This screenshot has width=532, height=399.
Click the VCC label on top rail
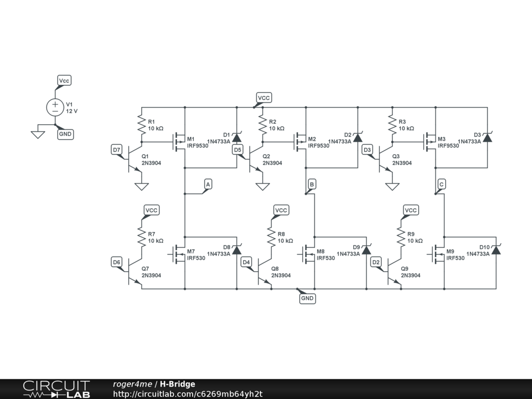(x=263, y=98)
